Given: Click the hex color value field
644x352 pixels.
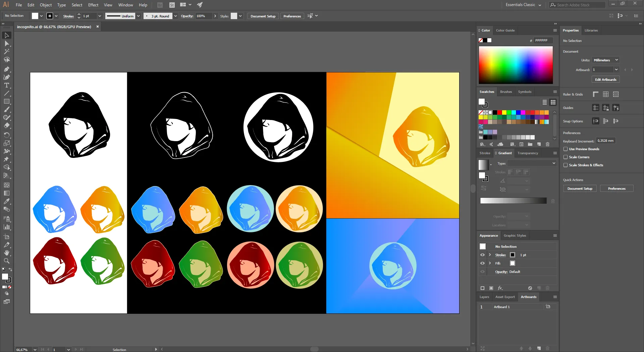Looking at the screenshot, I should (x=543, y=41).
